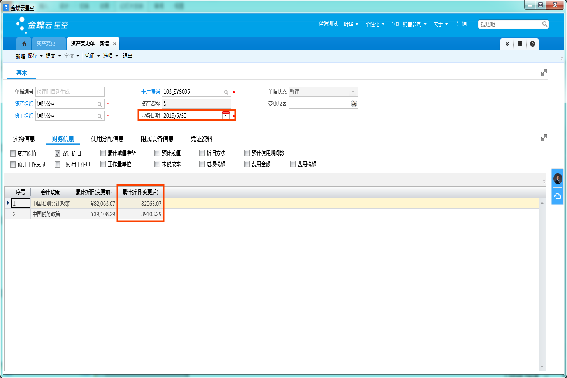Click the table scrollbar's up arrow
The image size is (567, 378).
pos(542,203)
